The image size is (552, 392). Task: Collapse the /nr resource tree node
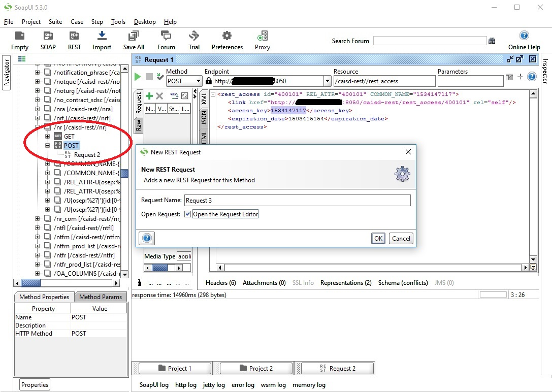pos(38,127)
